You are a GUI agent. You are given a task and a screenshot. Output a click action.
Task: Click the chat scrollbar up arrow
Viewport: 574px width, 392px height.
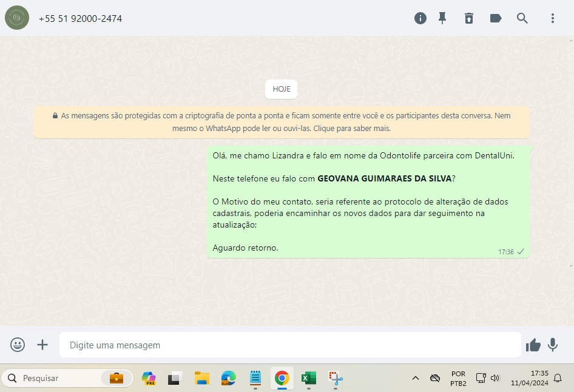tap(572, 40)
